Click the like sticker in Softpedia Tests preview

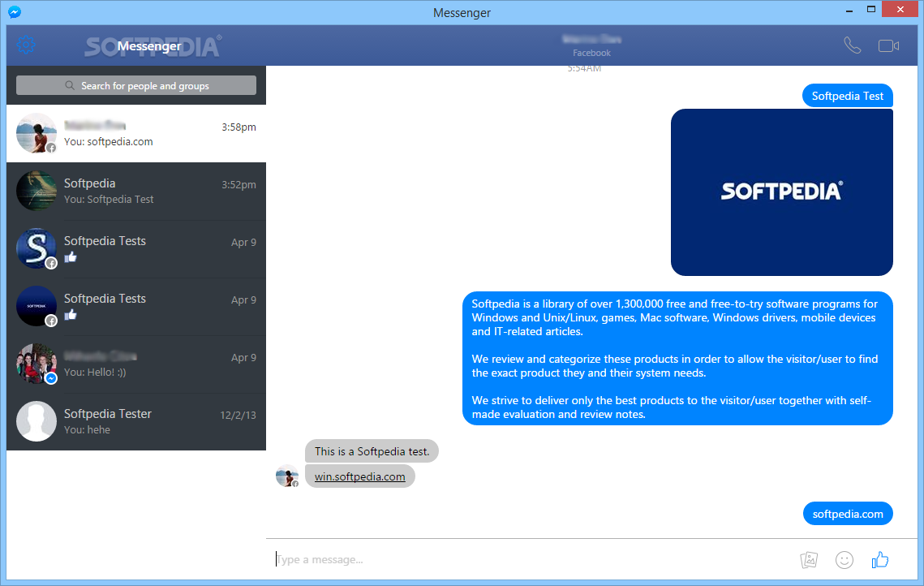point(70,256)
